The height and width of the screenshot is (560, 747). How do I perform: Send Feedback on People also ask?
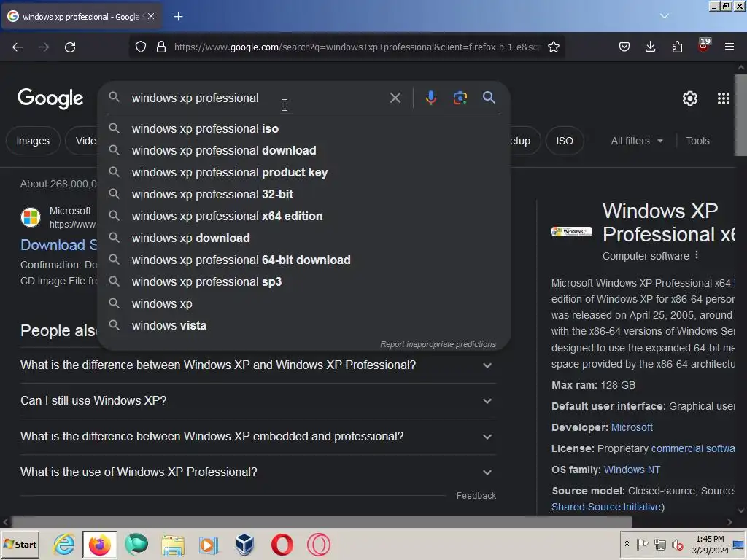[x=476, y=496]
